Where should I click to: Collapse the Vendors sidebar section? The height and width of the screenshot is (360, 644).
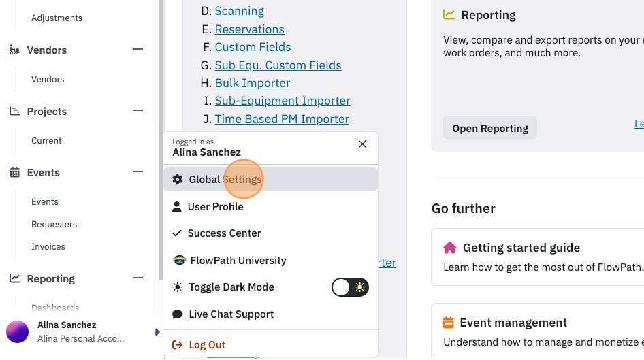[x=138, y=49]
